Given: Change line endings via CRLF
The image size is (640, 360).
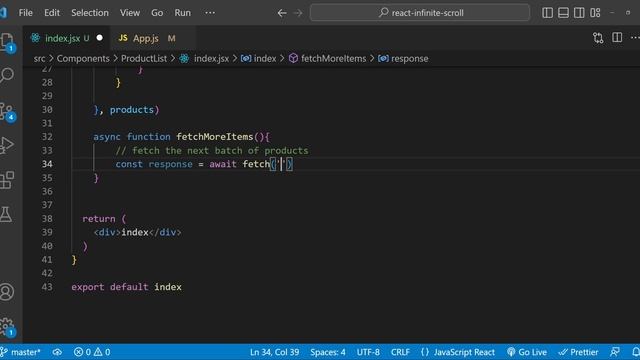Looking at the screenshot, I should (x=400, y=352).
